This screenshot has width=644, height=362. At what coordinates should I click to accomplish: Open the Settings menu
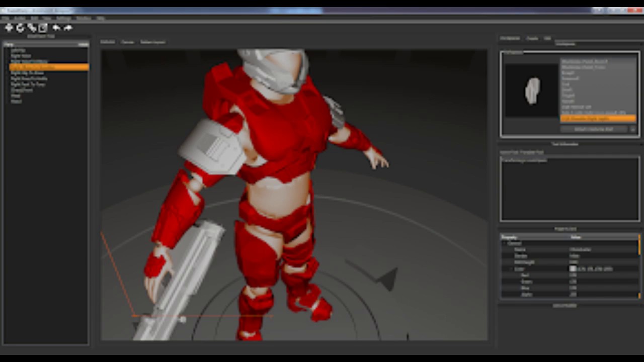[63, 18]
